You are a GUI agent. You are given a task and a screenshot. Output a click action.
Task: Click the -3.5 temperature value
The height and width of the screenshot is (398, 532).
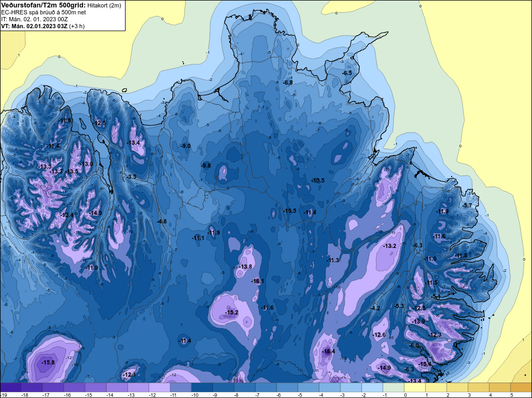point(131,177)
